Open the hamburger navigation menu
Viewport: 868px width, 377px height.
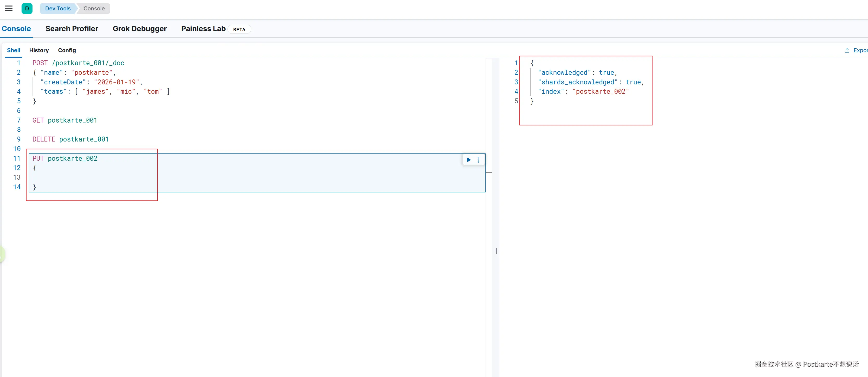click(9, 8)
